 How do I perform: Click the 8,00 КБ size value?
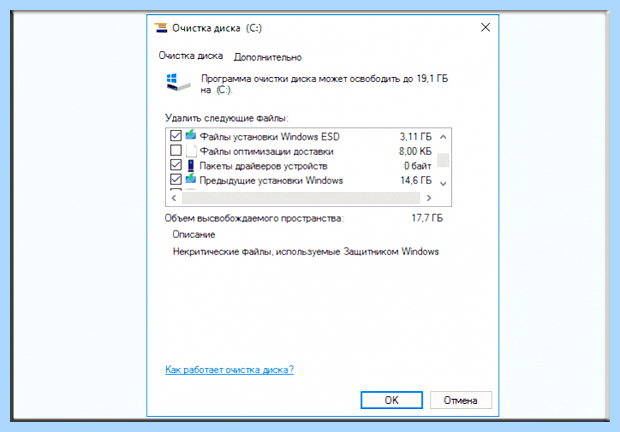click(x=415, y=151)
